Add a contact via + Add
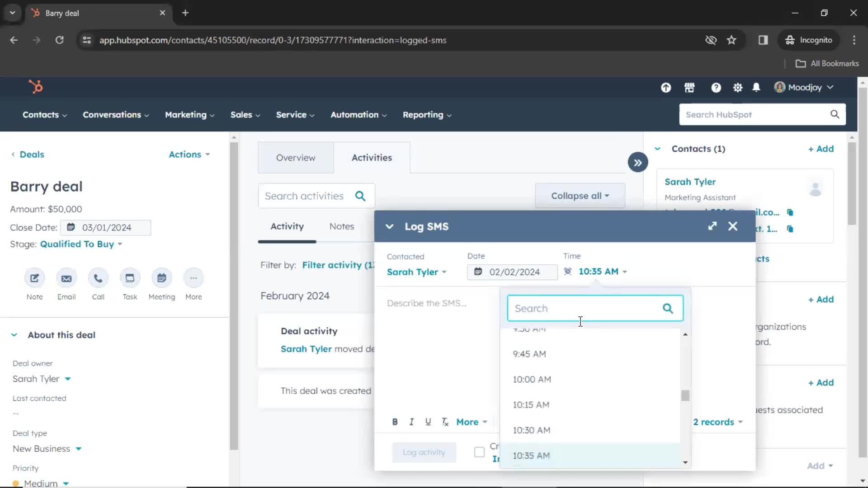Image resolution: width=868 pixels, height=488 pixels. pos(821,149)
